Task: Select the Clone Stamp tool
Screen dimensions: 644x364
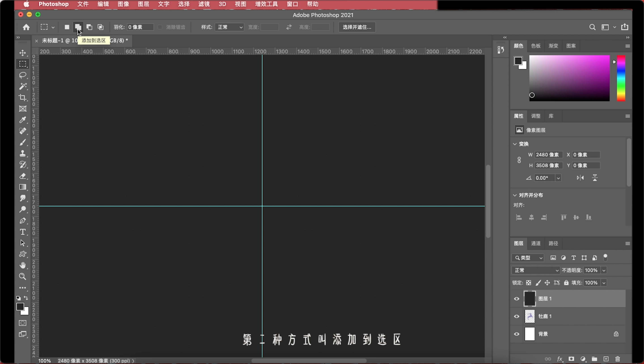Action: pos(23,153)
